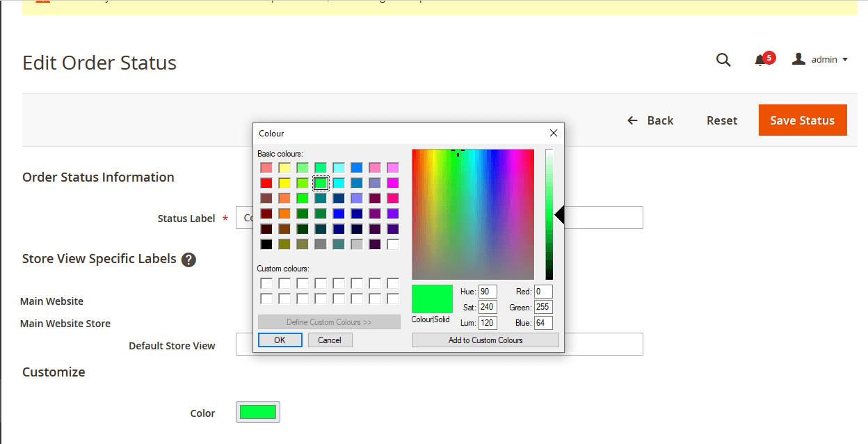This screenshot has height=444, width=868.
Task: Click the green Color swatch under Customize
Action: click(x=257, y=411)
